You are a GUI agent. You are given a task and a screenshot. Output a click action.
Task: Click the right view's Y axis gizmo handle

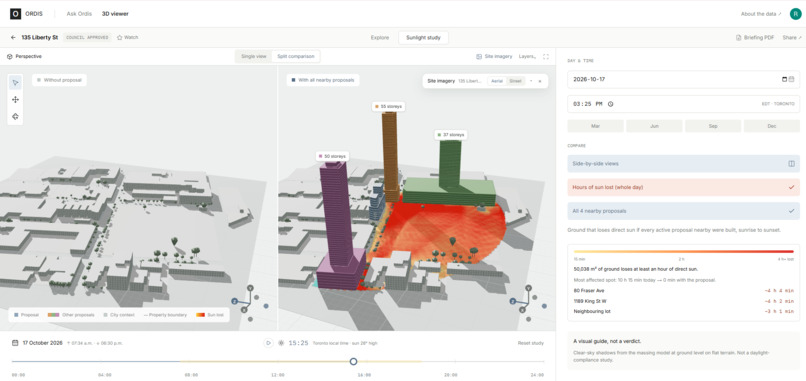pyautogui.click(x=528, y=288)
